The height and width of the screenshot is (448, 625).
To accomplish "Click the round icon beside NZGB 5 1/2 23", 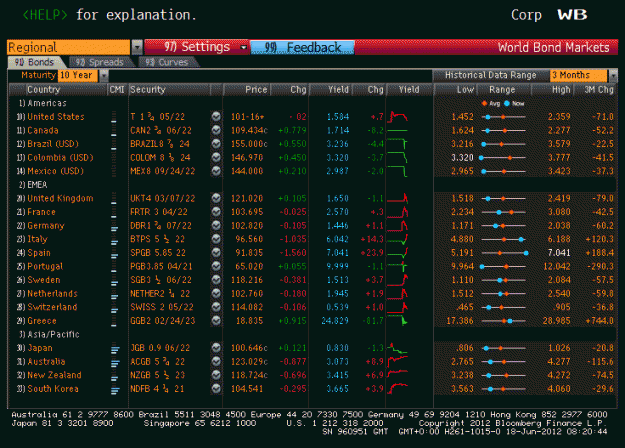I will point(216,375).
